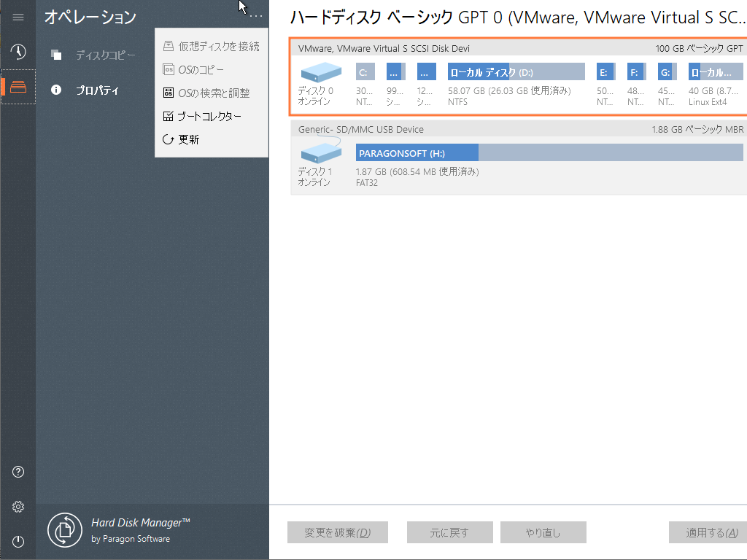Viewport: 747px width, 560px height.
Task: Open the hamburger navigation menu
Action: coord(18,17)
